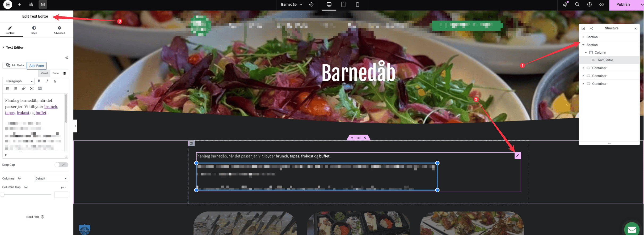The height and width of the screenshot is (235, 644).
Task: Insert or edit link icon
Action: point(24,88)
